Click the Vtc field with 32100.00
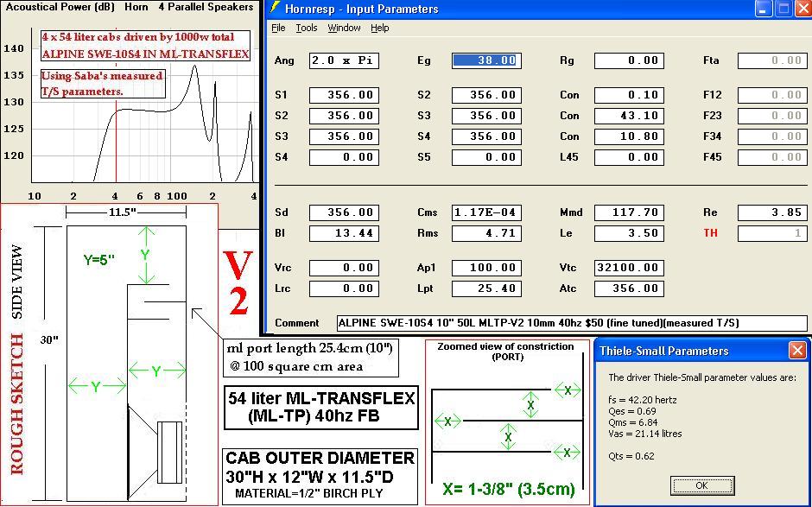The width and height of the screenshot is (812, 507). coord(629,269)
